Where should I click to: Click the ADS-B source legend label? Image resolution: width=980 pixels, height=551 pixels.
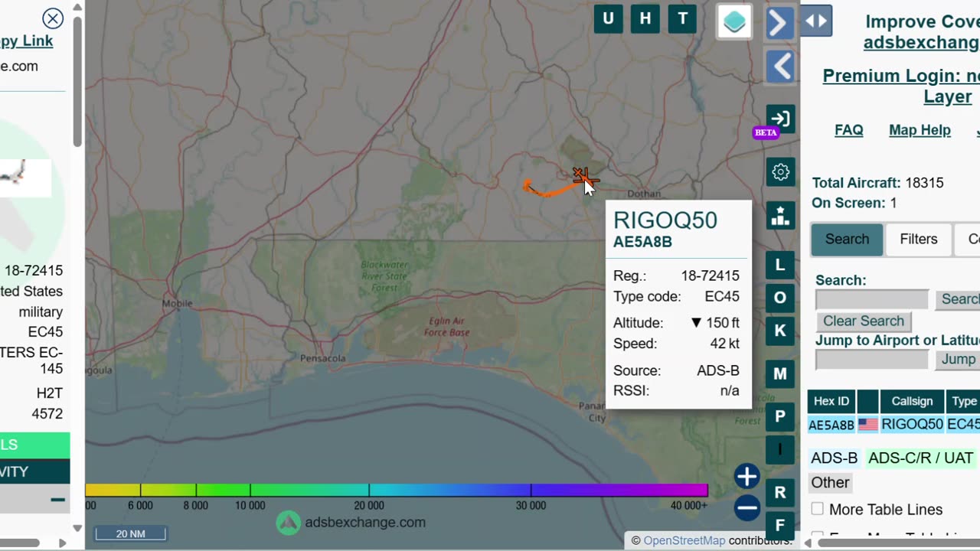(x=835, y=458)
